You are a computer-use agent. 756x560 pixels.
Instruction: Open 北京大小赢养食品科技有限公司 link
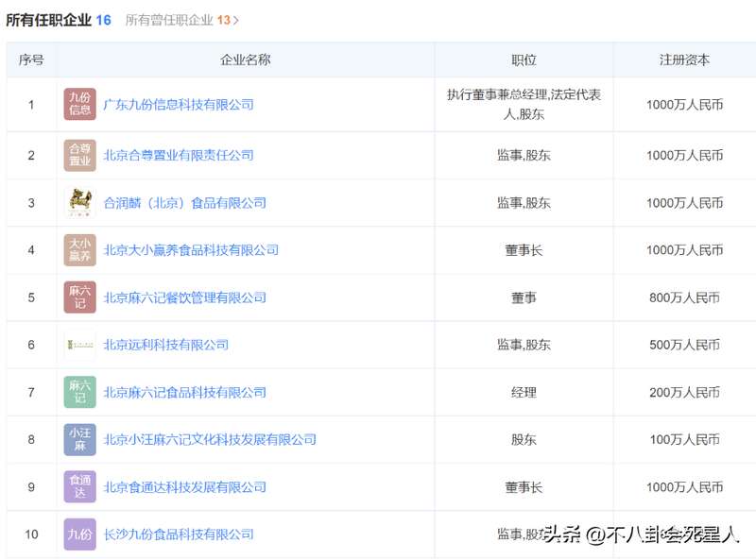click(x=191, y=250)
